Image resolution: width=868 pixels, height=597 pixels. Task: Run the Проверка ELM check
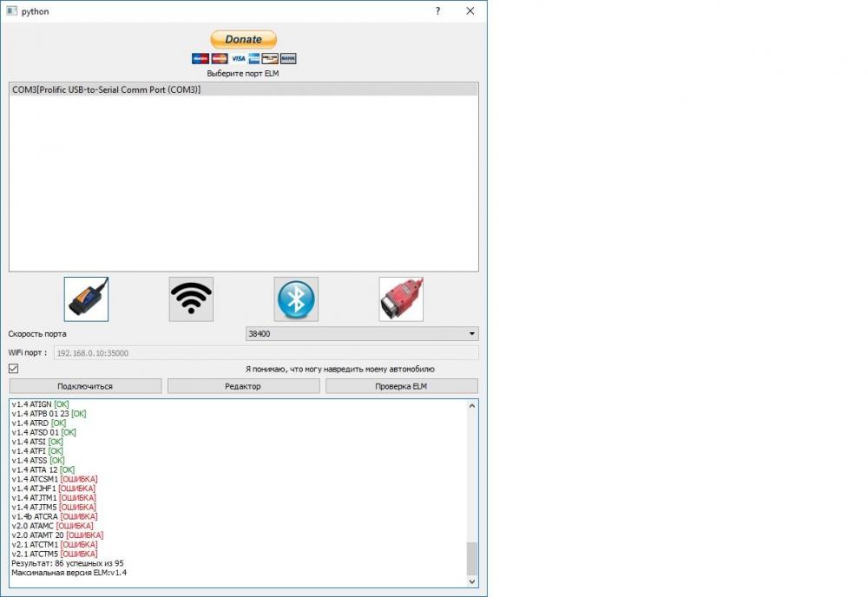(401, 386)
